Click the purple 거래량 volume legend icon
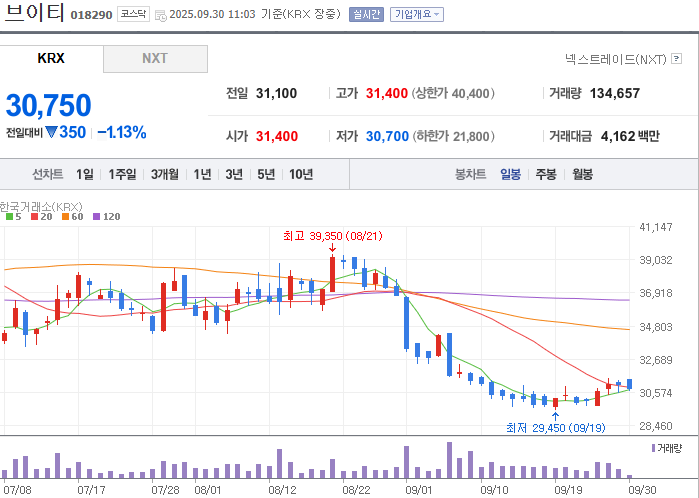Image resolution: width=699 pixels, height=498 pixels. [654, 448]
